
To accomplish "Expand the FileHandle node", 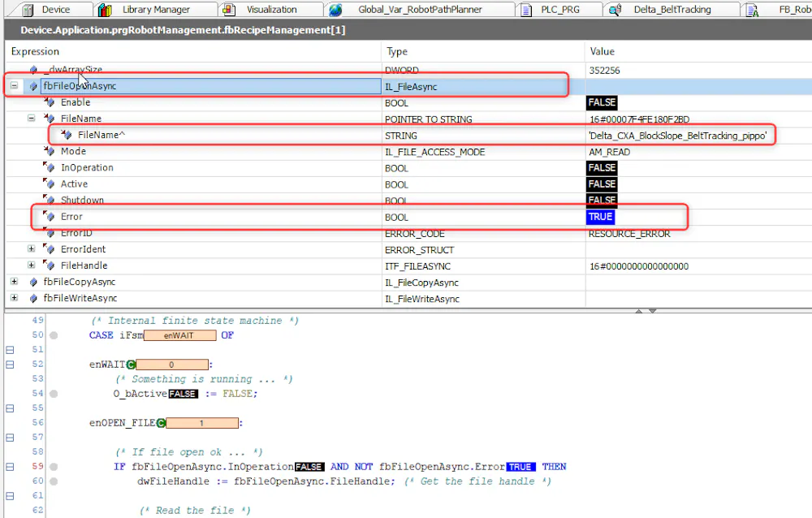I will (x=31, y=265).
